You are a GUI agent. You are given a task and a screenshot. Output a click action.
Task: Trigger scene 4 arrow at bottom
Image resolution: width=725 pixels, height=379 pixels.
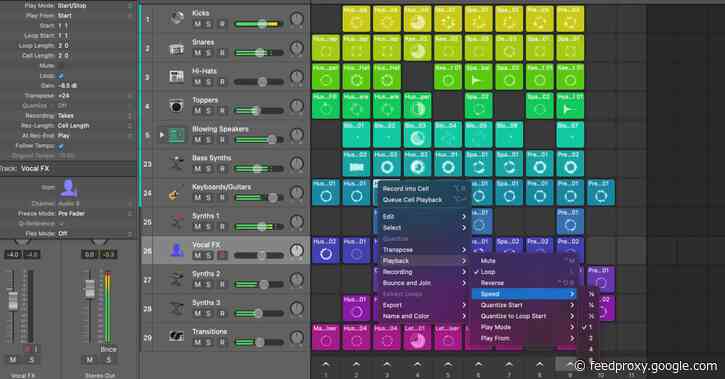pos(417,365)
